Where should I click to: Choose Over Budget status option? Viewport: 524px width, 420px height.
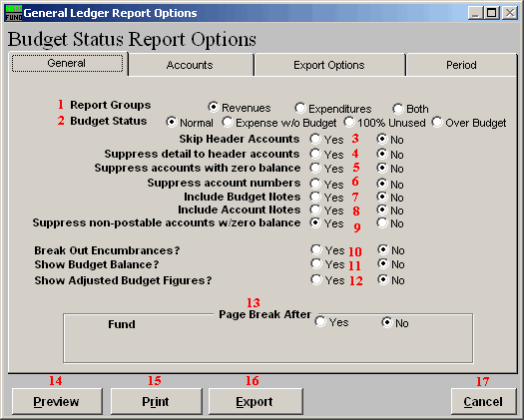[437, 122]
